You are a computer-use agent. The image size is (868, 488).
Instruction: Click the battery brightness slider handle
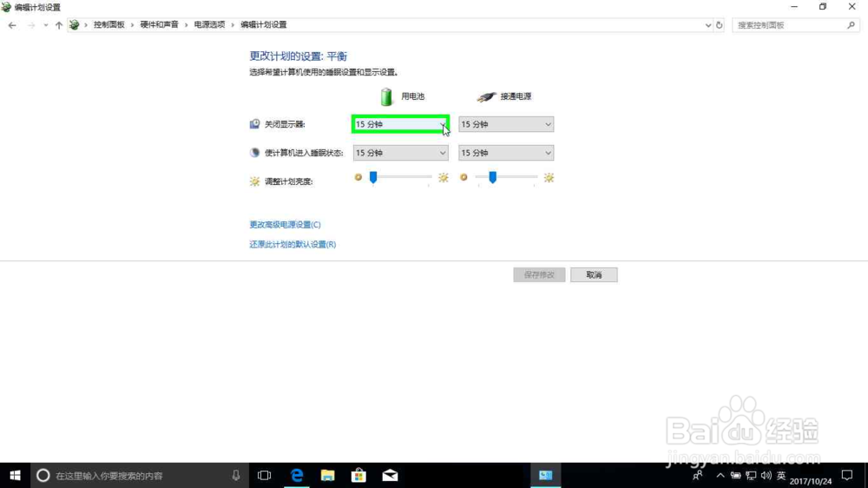coord(373,177)
